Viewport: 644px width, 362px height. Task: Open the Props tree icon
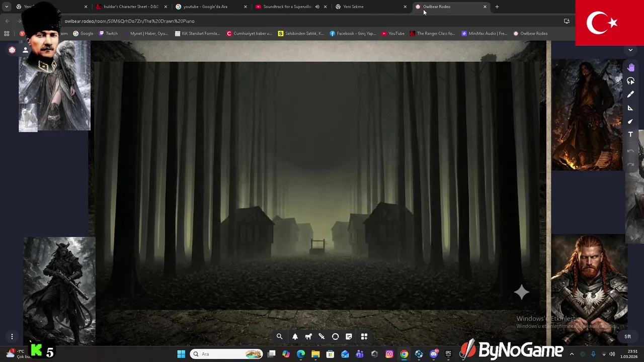click(x=295, y=337)
